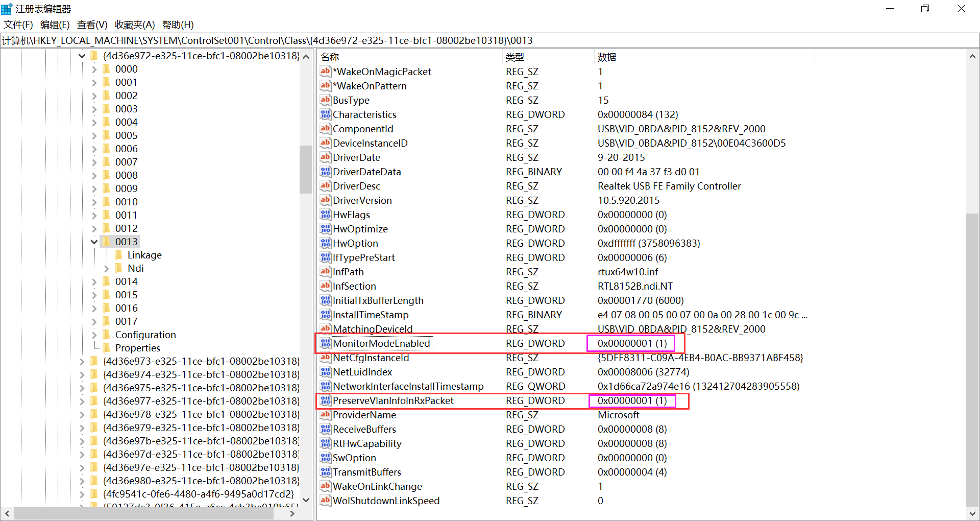Click the value list scroll-up arrow
Viewport: 980px width, 521px height.
point(972,57)
